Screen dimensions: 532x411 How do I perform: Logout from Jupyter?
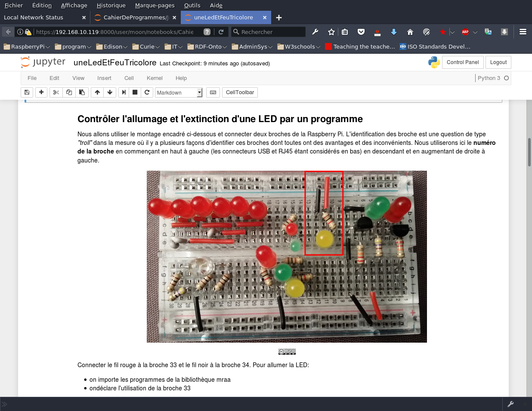click(x=498, y=62)
